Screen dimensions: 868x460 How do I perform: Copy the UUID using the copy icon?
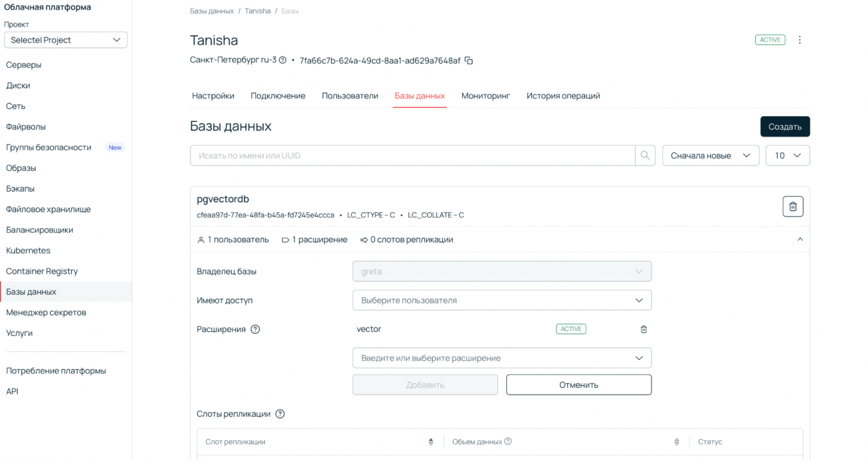469,60
